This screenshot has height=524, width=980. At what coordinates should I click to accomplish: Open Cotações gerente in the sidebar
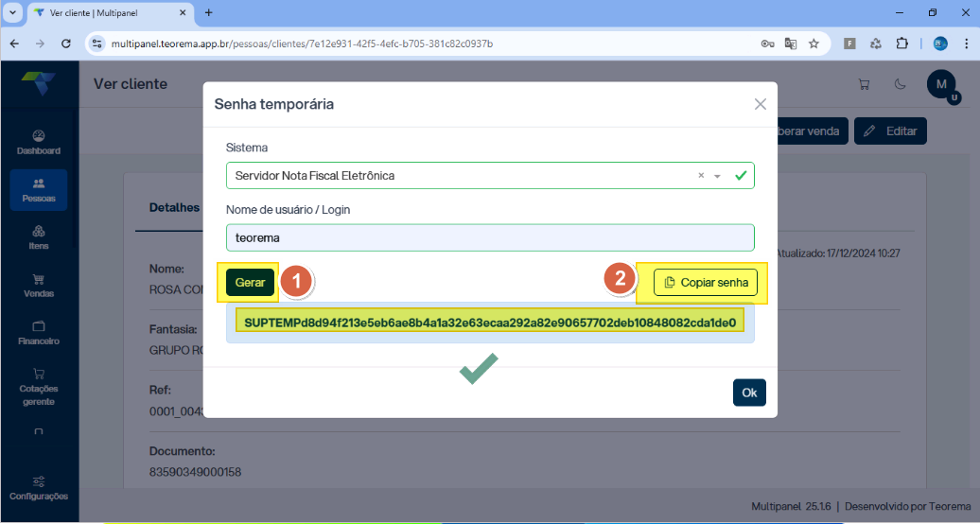(39, 388)
